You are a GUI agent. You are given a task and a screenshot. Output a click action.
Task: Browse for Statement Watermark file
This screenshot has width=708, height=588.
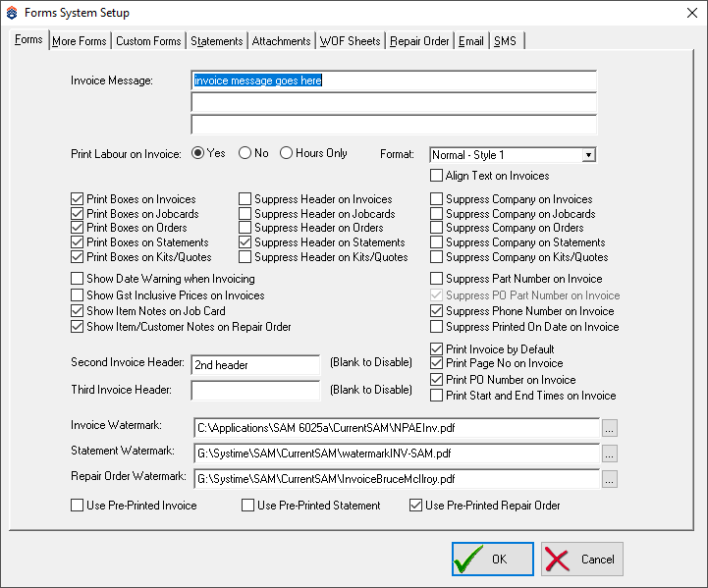tap(609, 454)
